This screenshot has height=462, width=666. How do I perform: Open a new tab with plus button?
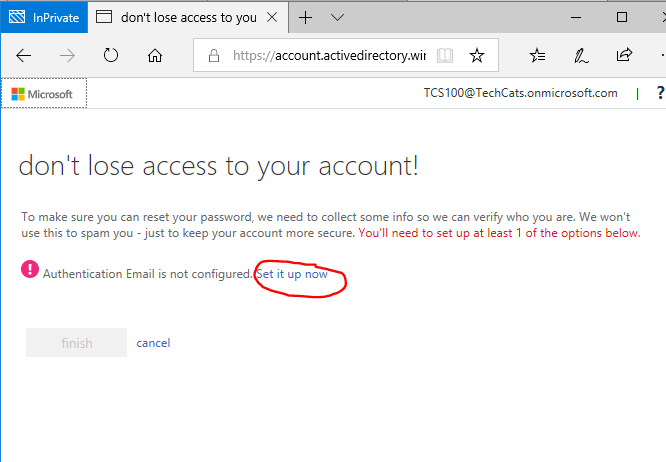tap(305, 17)
